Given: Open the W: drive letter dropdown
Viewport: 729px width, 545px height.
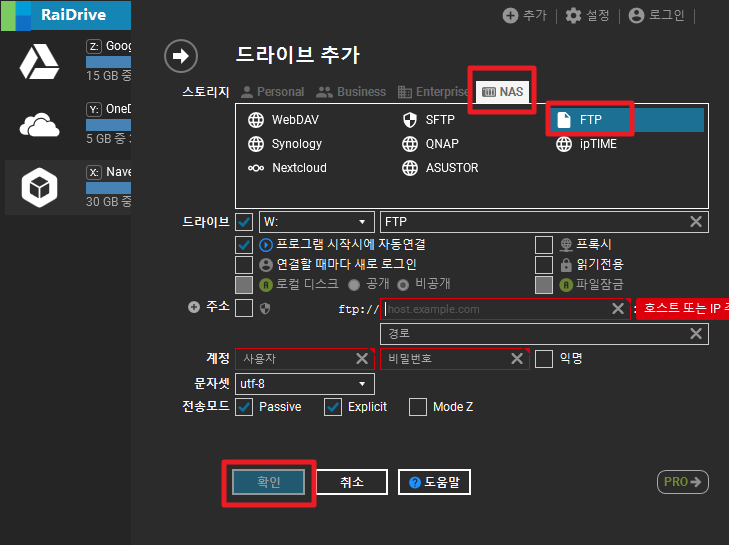Looking at the screenshot, I should click(317, 222).
